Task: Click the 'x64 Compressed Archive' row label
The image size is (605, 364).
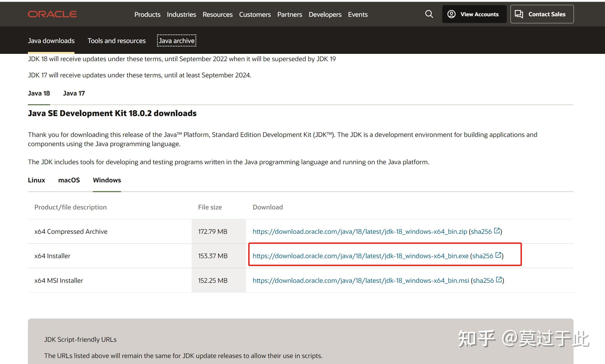Action: [71, 232]
